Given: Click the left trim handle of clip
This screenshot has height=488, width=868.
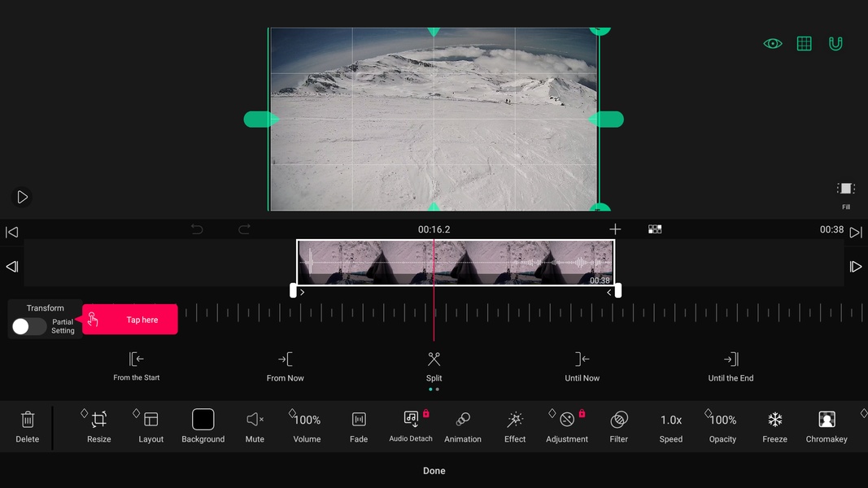Looking at the screenshot, I should 293,290.
